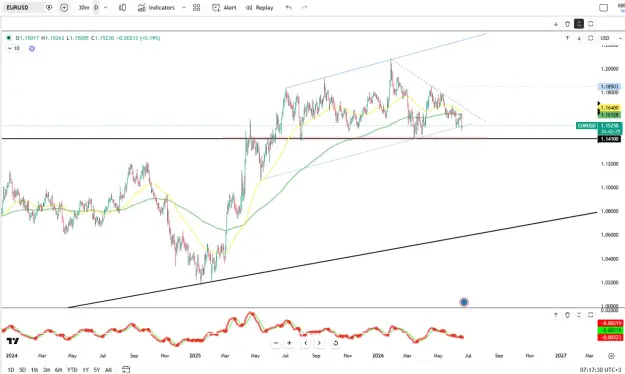The height and width of the screenshot is (374, 625).
Task: Move indicator pane up arrow
Action: [556, 315]
